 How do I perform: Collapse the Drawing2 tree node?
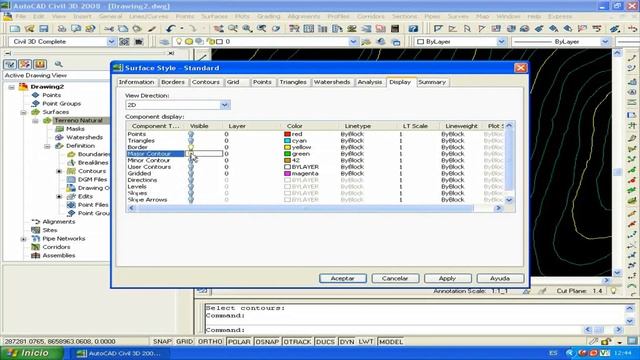(11, 87)
